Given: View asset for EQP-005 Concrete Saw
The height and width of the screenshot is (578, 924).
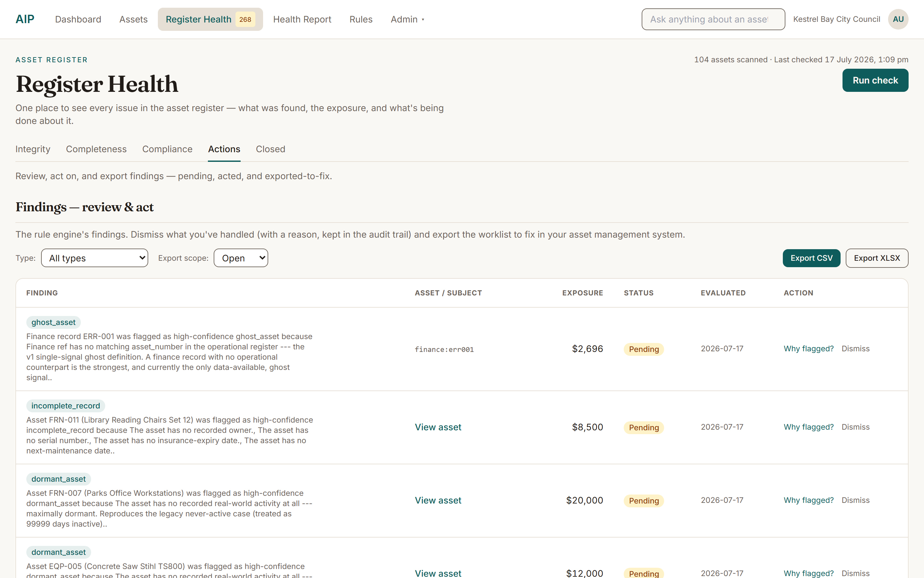Looking at the screenshot, I should pyautogui.click(x=438, y=573).
